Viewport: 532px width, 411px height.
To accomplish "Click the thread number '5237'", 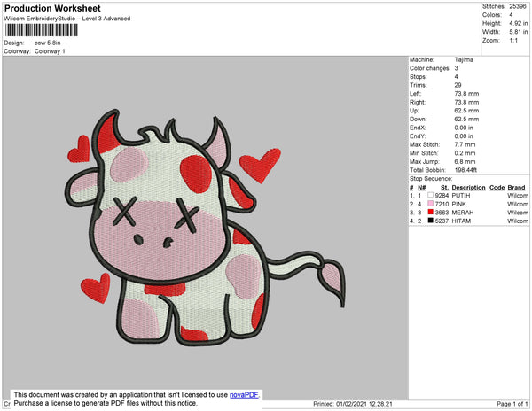I will (x=442, y=221).
